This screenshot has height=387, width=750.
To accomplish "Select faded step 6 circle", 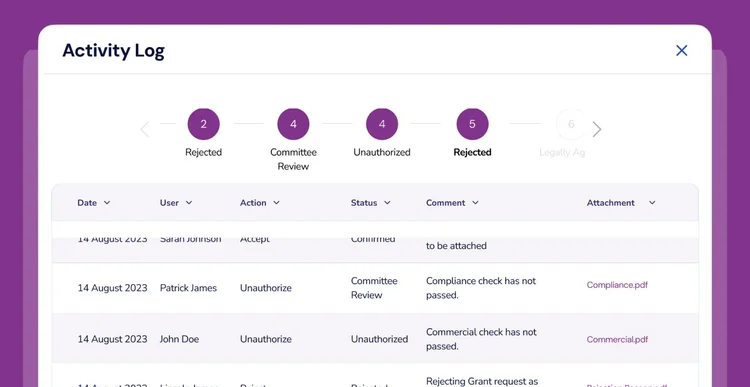I will (571, 124).
